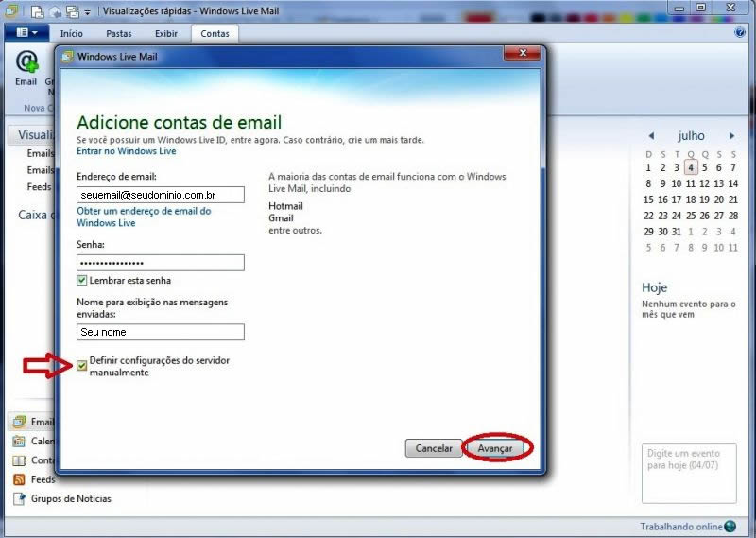Viewport: 756px width, 538px height.
Task: Select day 25 in julho calendar
Action: pos(691,216)
